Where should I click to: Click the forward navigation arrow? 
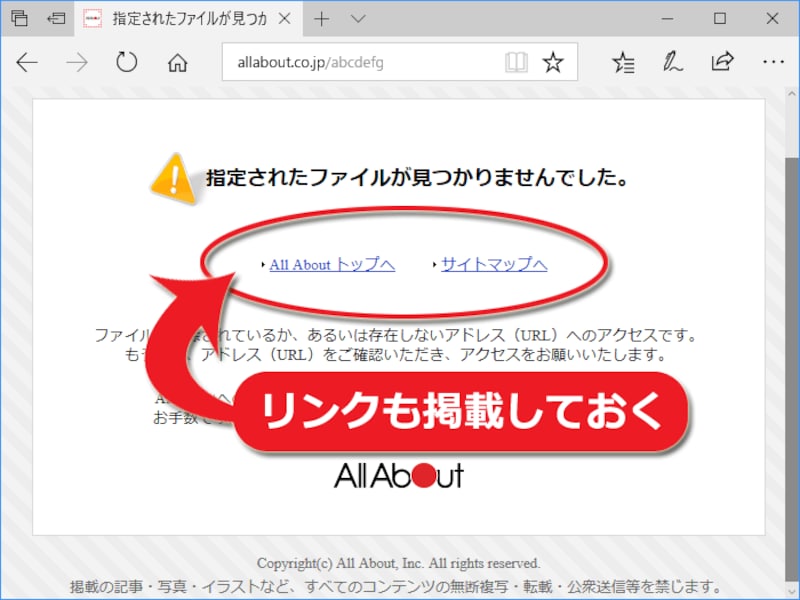(x=77, y=62)
